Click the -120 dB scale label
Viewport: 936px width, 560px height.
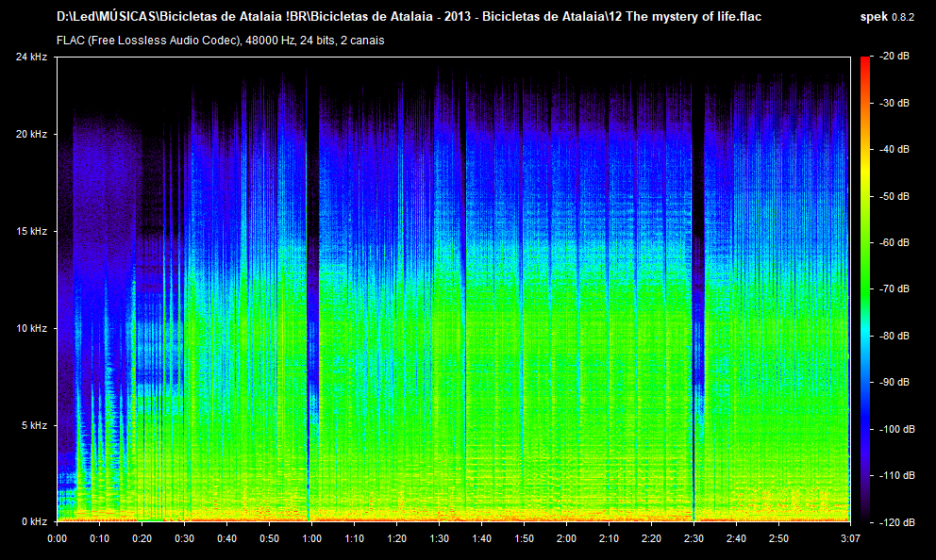coord(896,522)
